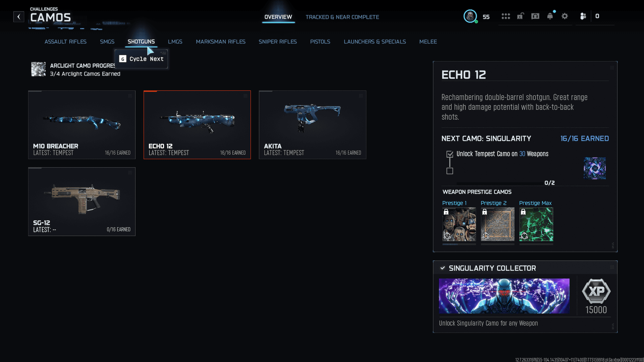The height and width of the screenshot is (362, 644).
Task: Select the Prestige 1 locked camo
Action: point(459,224)
